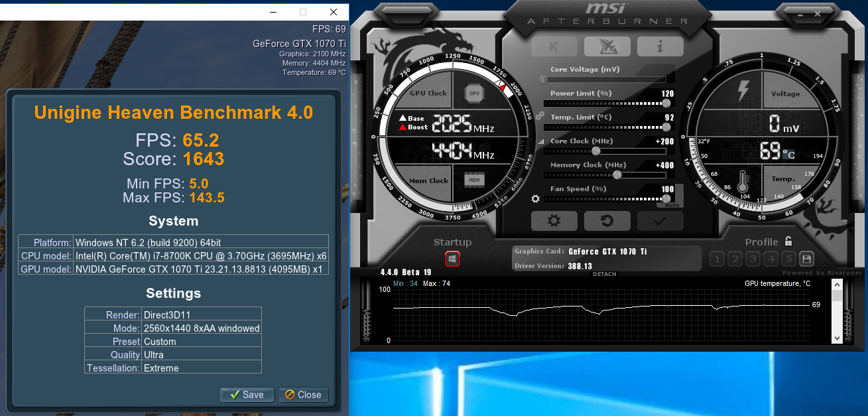Select profile slot 2
Viewport: 868px width, 416px height.
coord(735,259)
